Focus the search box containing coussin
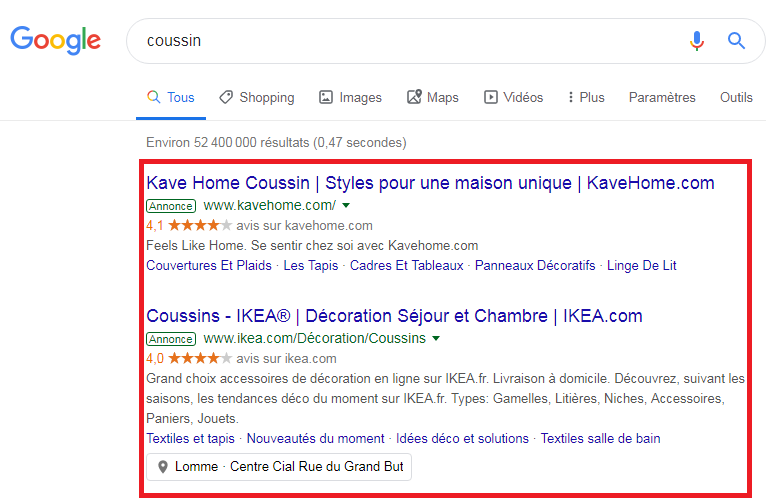This screenshot has width=777, height=501. click(x=446, y=41)
